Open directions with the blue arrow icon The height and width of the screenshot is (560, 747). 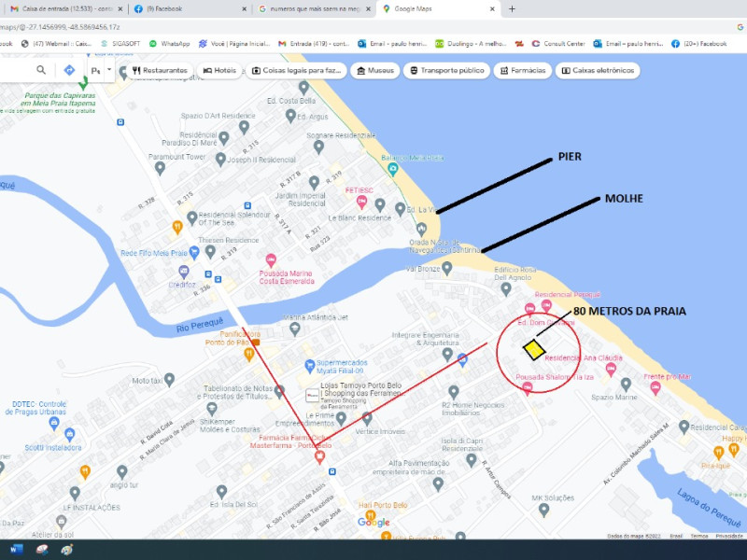pos(69,70)
